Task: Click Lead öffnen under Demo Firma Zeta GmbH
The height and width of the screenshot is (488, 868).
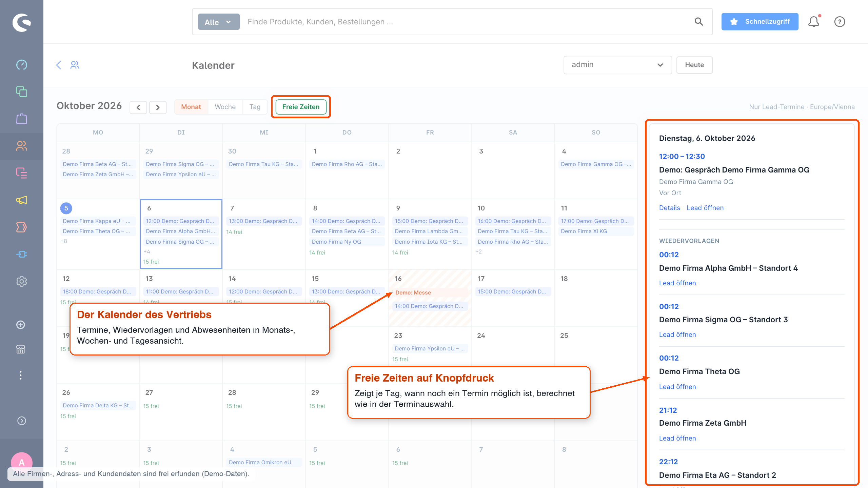Action: (677, 438)
